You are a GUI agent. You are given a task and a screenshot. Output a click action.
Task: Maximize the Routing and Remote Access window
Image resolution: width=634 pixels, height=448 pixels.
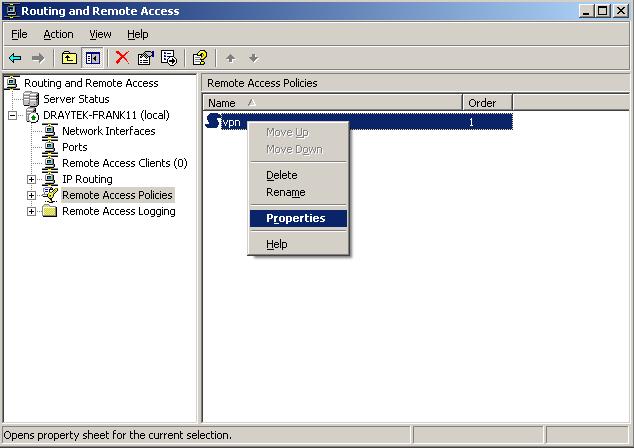(x=602, y=11)
